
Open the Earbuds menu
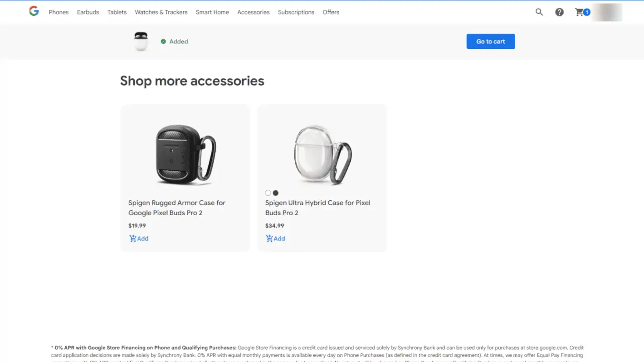pyautogui.click(x=88, y=12)
